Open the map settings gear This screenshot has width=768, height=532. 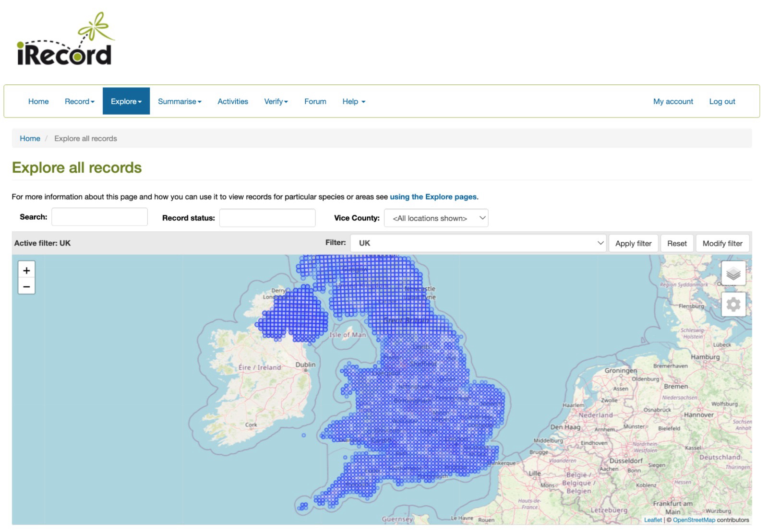point(733,305)
